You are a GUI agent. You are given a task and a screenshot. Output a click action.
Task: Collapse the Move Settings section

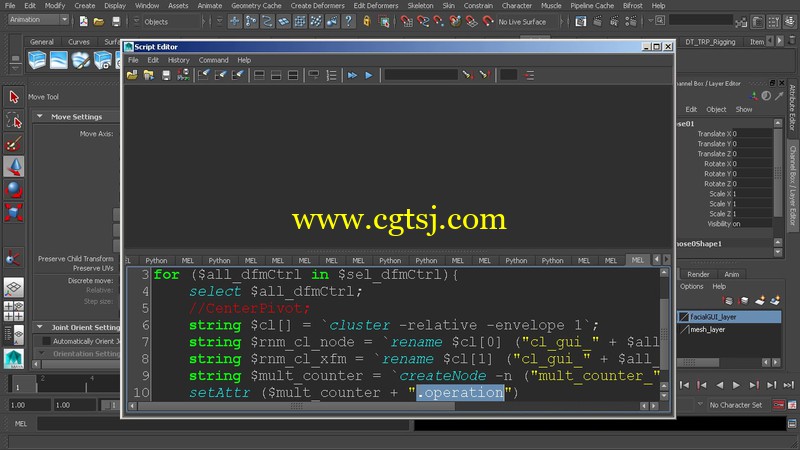(x=40, y=117)
